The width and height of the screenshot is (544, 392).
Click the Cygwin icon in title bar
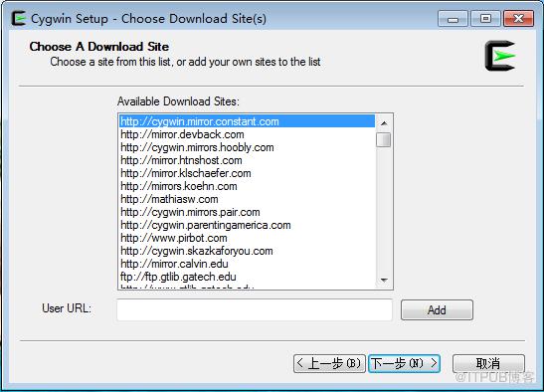[18, 18]
